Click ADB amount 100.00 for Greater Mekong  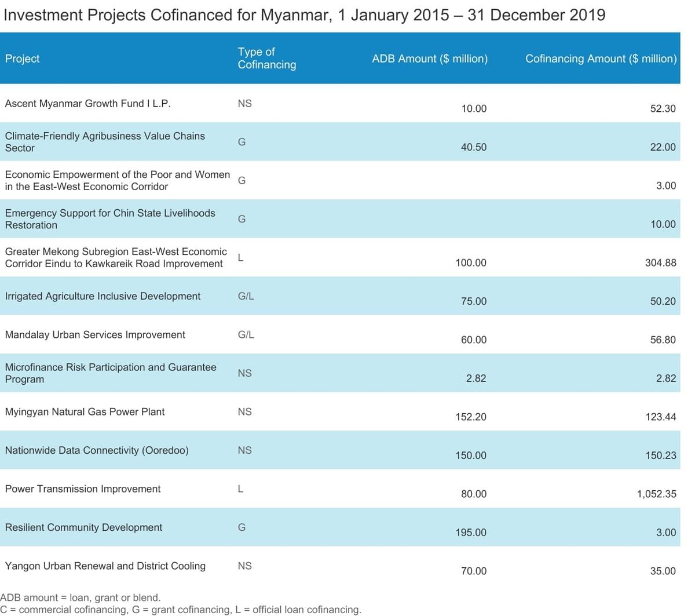471,263
